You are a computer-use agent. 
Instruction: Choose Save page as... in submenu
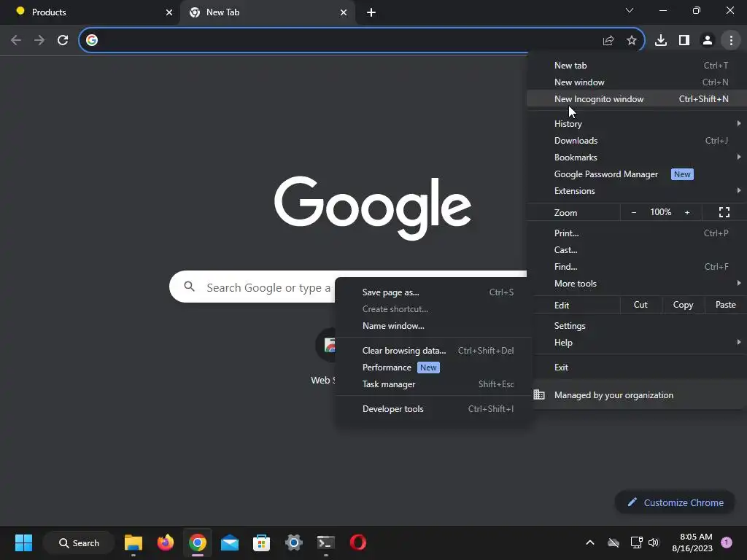433,292
